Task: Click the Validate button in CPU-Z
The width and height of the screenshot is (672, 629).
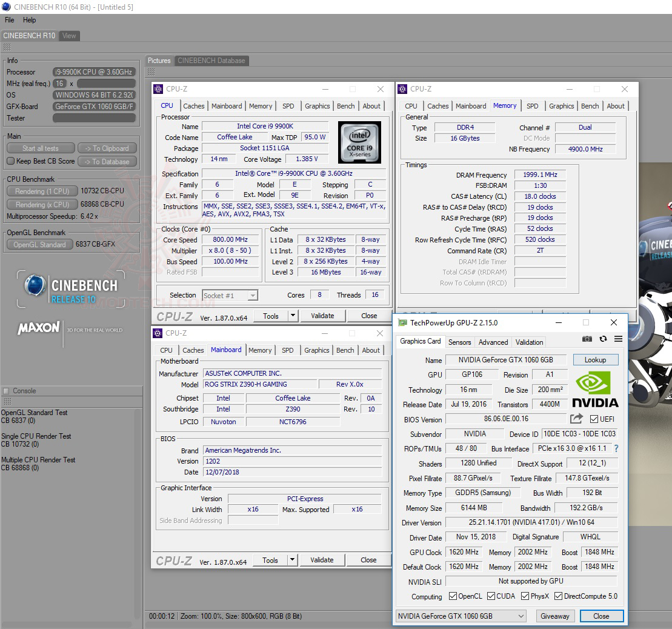Action: click(322, 316)
